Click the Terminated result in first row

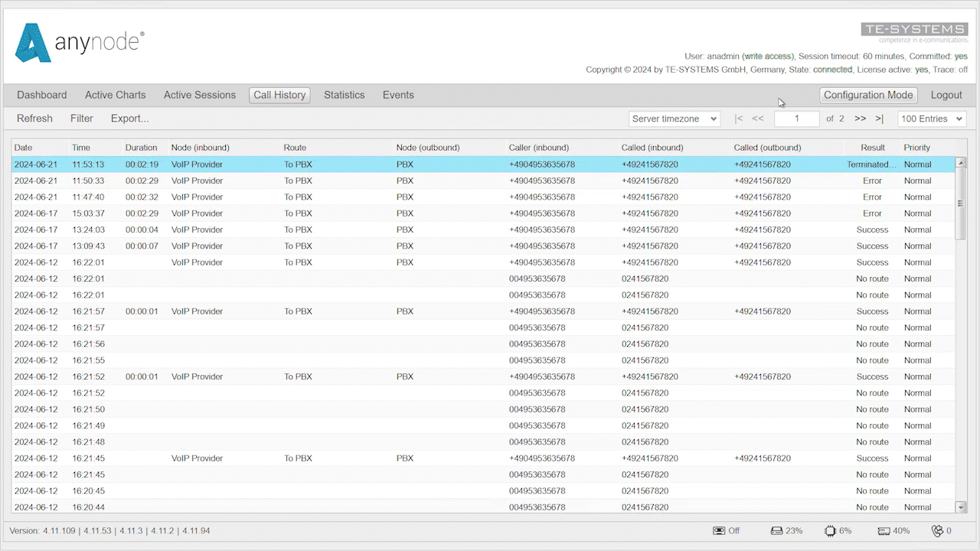(x=871, y=165)
